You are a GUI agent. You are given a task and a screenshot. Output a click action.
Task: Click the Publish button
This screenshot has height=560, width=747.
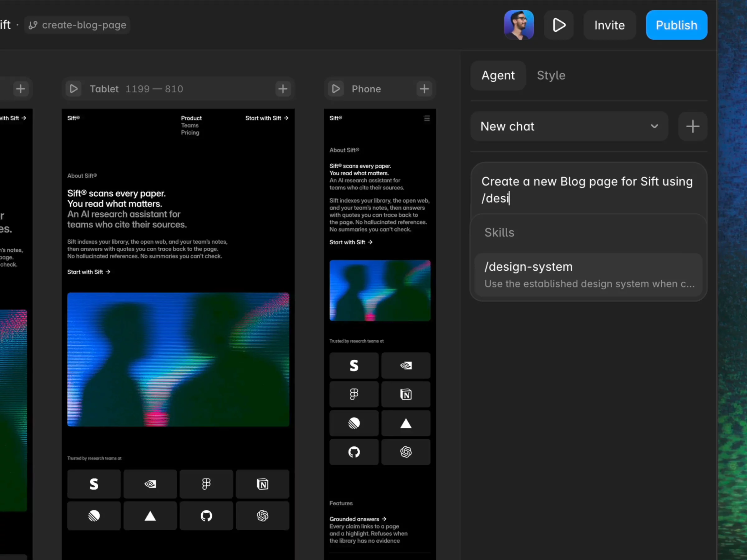676,25
